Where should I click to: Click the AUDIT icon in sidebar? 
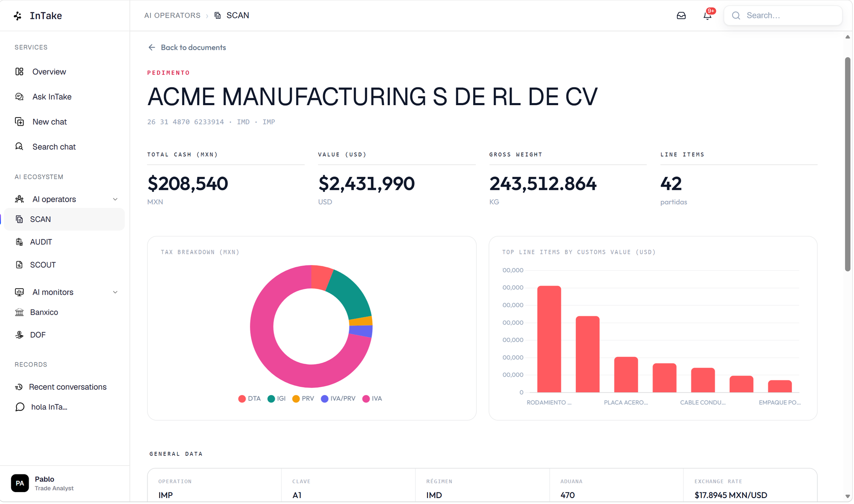[20, 242]
